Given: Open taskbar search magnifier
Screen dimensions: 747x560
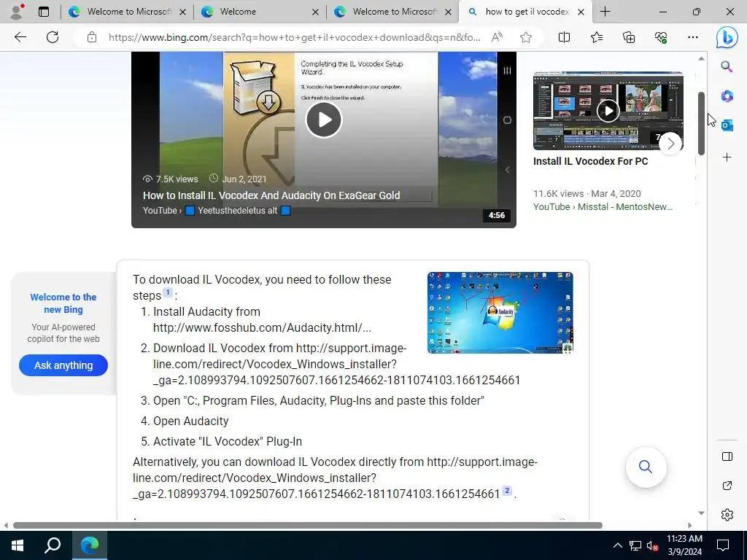Looking at the screenshot, I should 53,545.
